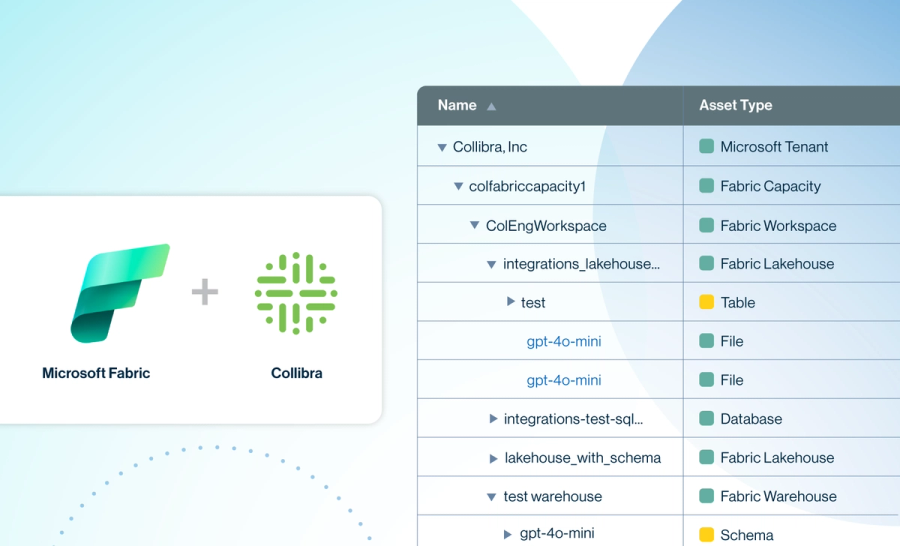The image size is (900, 546).
Task: Expand the gpt-4o-mini schema node
Action: (507, 535)
